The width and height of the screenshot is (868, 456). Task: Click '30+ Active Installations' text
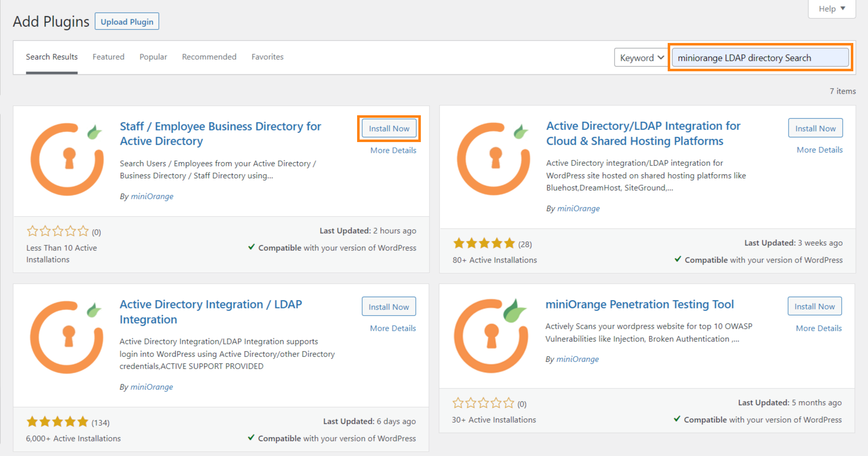click(494, 420)
